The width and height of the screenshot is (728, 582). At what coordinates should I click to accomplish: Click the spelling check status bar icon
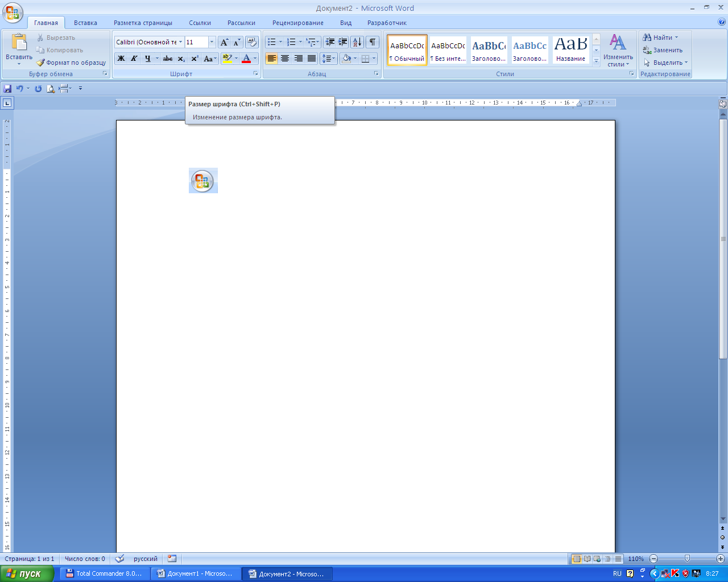click(x=119, y=559)
